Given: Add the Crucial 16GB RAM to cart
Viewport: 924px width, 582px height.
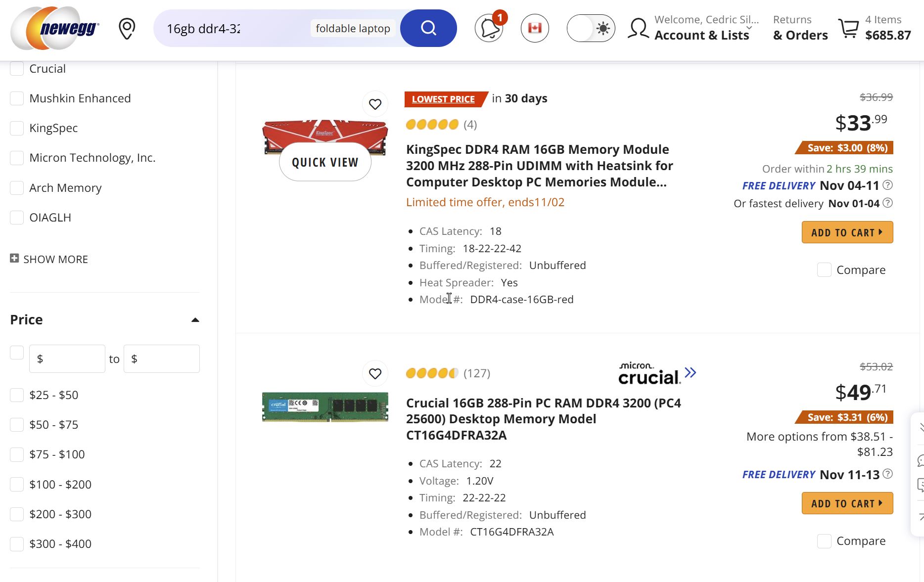Looking at the screenshot, I should tap(847, 503).
